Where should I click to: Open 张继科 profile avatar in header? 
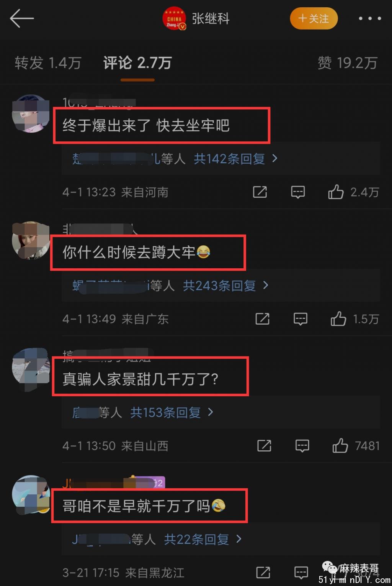coord(175,18)
